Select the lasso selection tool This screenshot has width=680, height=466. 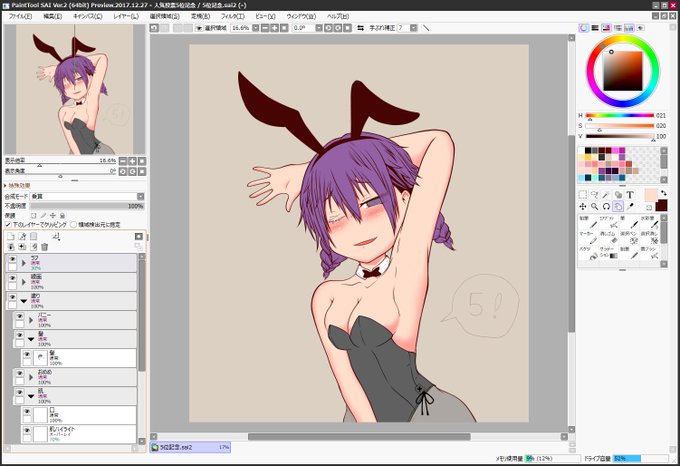(x=595, y=195)
